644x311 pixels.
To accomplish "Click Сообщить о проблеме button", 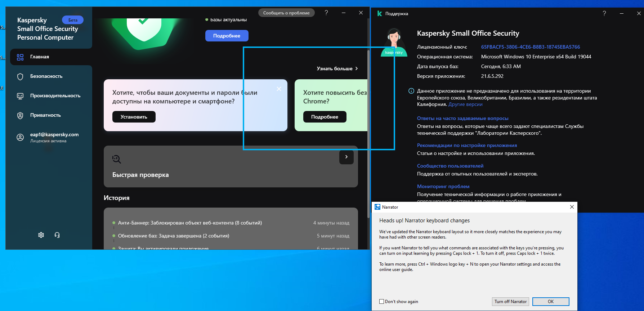I will (x=286, y=13).
